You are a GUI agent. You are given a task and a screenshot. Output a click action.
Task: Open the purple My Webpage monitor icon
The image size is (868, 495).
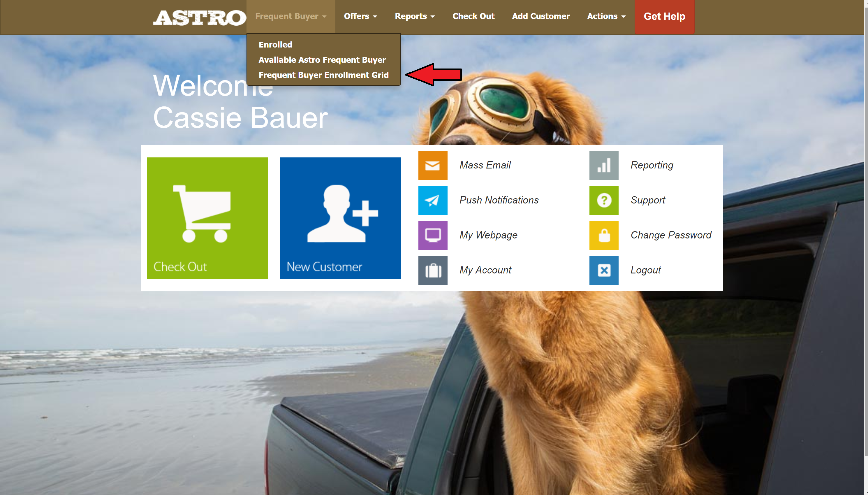tap(432, 235)
